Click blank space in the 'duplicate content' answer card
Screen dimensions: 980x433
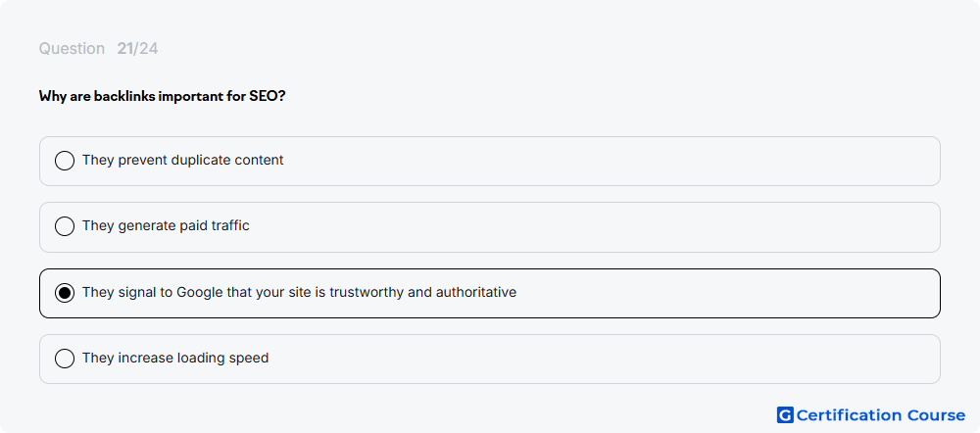click(612, 162)
